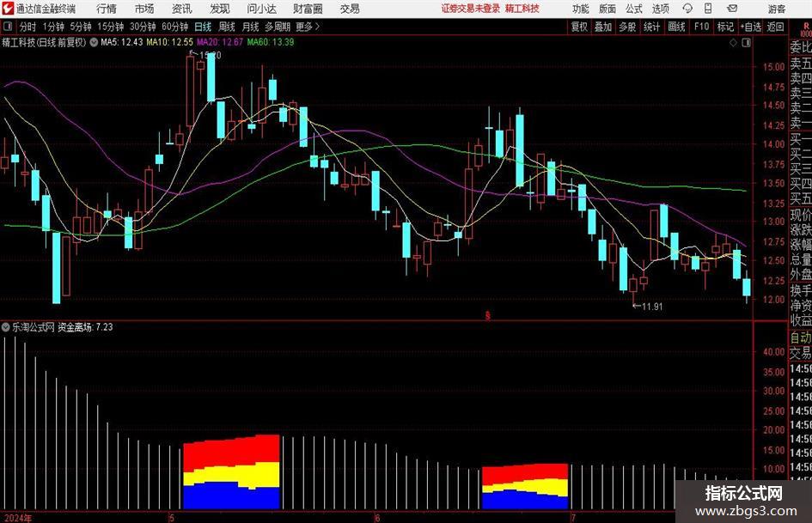Click the 多股 multi-stock button

[x=627, y=27]
